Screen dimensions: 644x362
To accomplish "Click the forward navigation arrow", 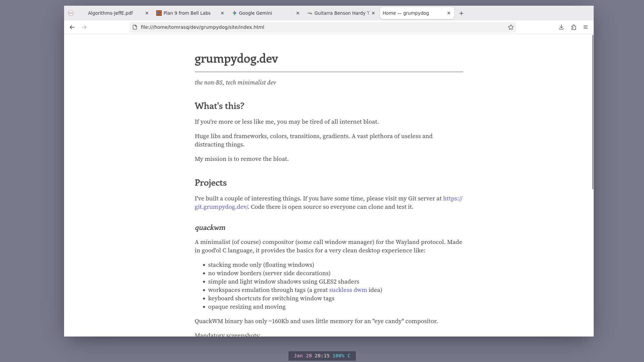I will (x=84, y=27).
